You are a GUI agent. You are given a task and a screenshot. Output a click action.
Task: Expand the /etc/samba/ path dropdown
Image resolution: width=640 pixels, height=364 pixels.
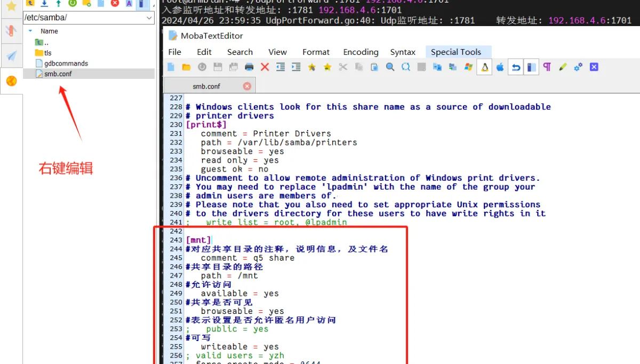pos(149,18)
